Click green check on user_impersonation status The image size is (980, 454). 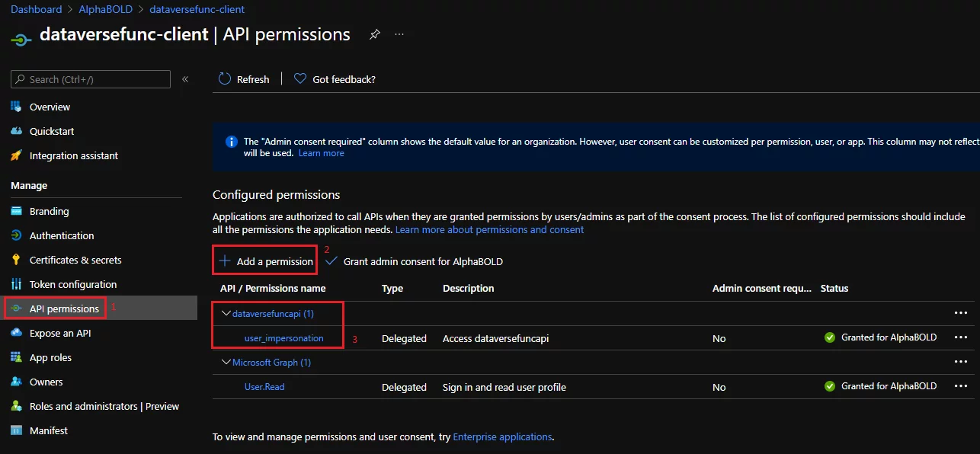coord(830,337)
